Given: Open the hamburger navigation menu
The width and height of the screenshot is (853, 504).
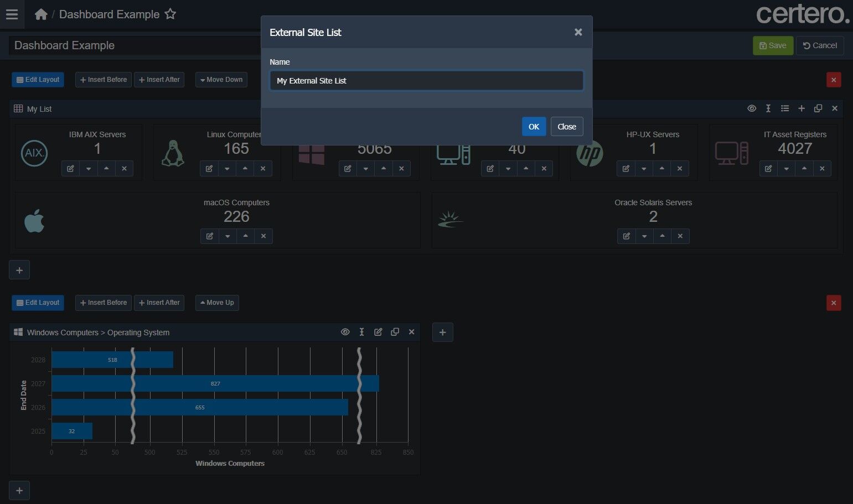Looking at the screenshot, I should [x=12, y=14].
